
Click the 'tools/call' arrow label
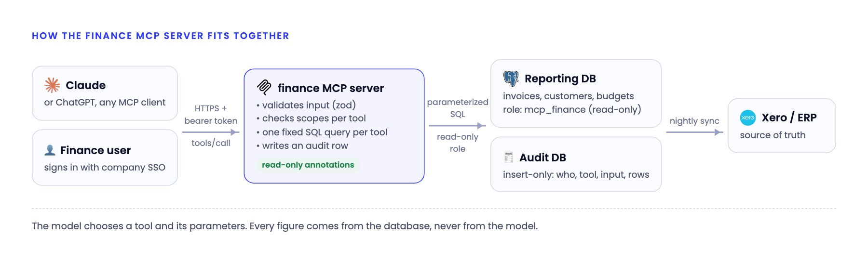click(211, 143)
